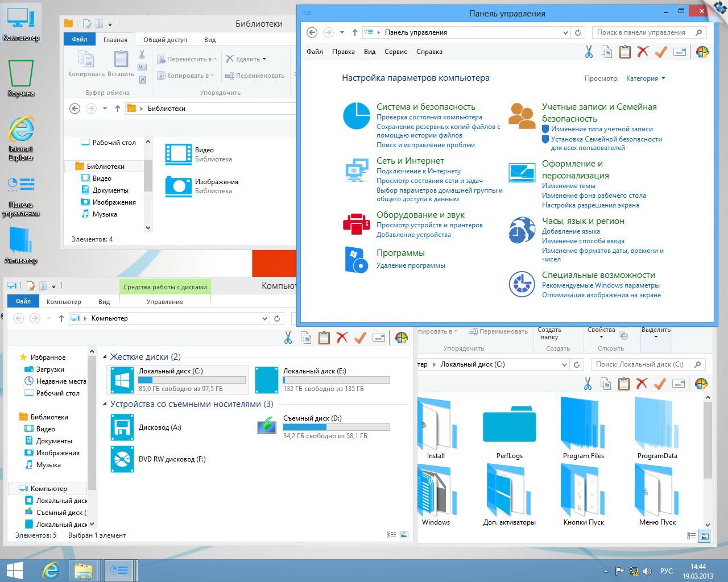Click the refresh icon in Панель управления address bar
The width and height of the screenshot is (728, 582).
tap(578, 32)
